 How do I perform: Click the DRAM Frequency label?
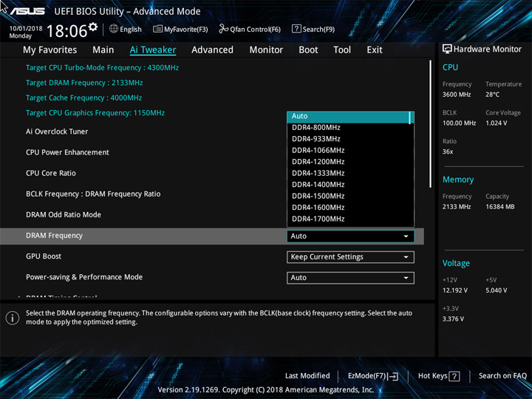point(54,236)
